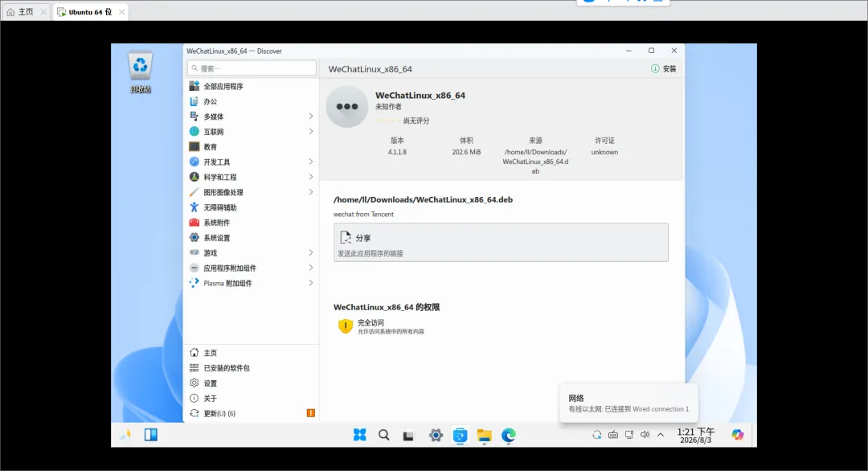Screen dimensions: 868x471
Task: Select the Application Addons category icon
Action: coord(194,268)
